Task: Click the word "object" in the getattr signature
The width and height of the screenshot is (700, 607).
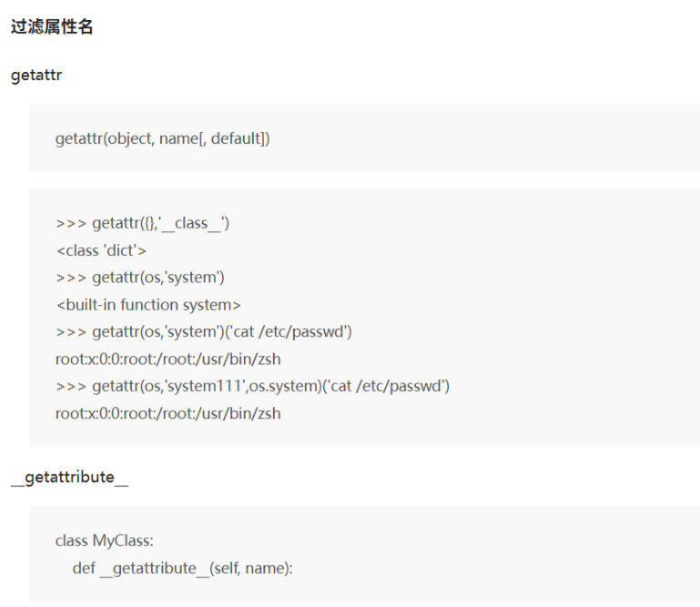Action: 128,139
